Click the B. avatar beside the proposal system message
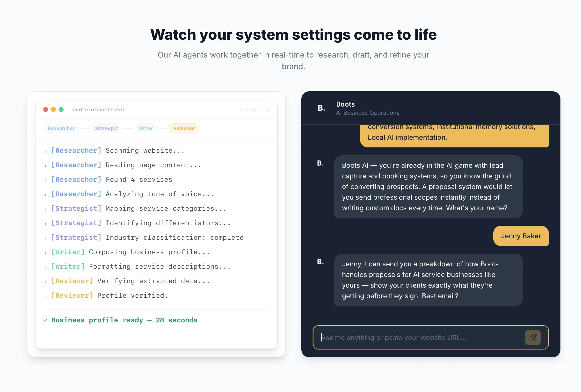This screenshot has width=581, height=392. tap(320, 163)
